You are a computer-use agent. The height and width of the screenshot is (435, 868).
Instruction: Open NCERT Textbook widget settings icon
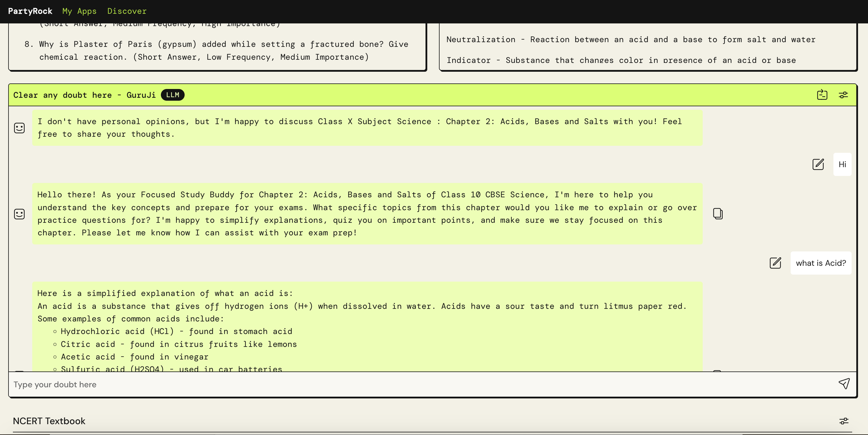pyautogui.click(x=843, y=421)
